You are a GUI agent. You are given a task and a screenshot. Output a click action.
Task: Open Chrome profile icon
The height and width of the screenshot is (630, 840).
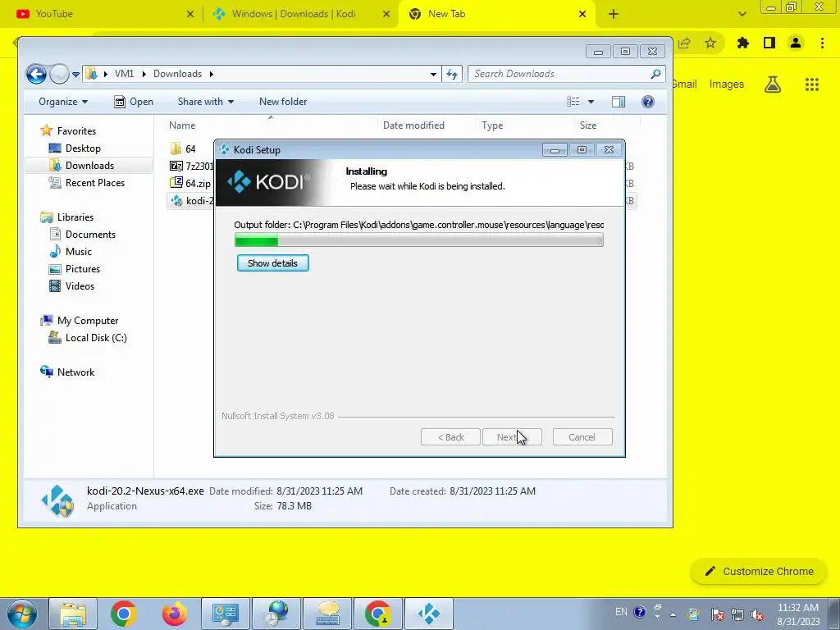tap(796, 43)
